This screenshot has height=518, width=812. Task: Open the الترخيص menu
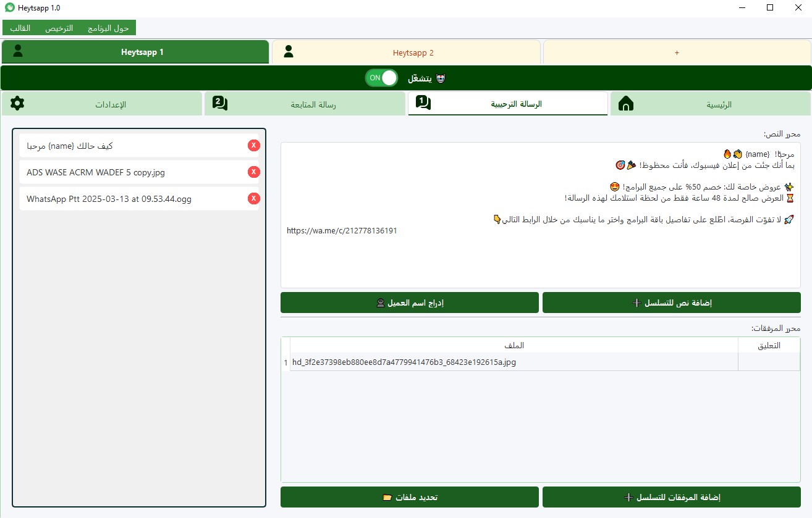point(59,28)
